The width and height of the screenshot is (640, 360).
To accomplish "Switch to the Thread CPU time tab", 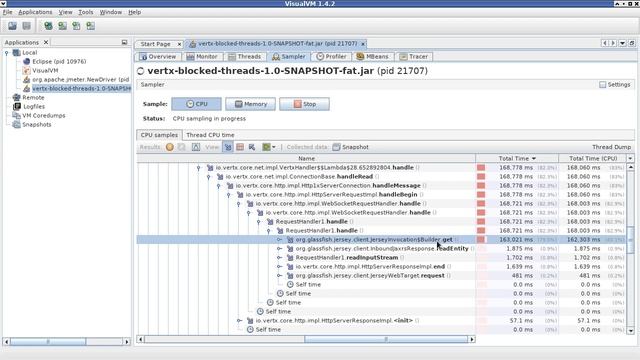I will 210,135.
